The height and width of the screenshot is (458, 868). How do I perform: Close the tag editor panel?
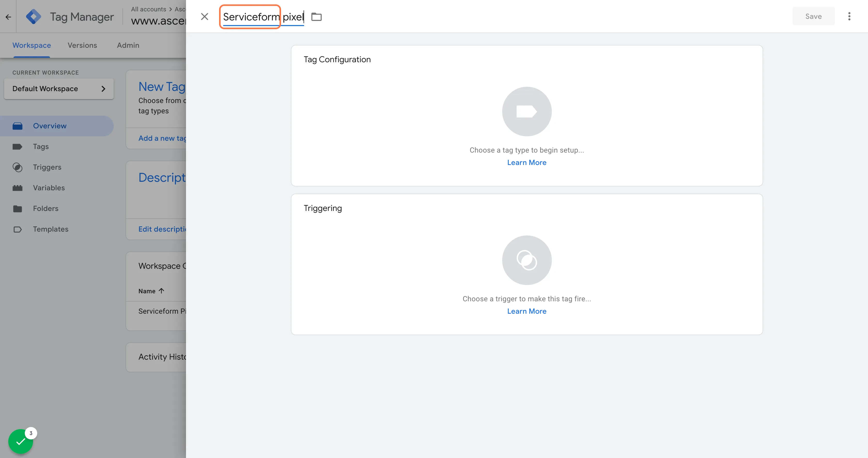[x=205, y=17]
